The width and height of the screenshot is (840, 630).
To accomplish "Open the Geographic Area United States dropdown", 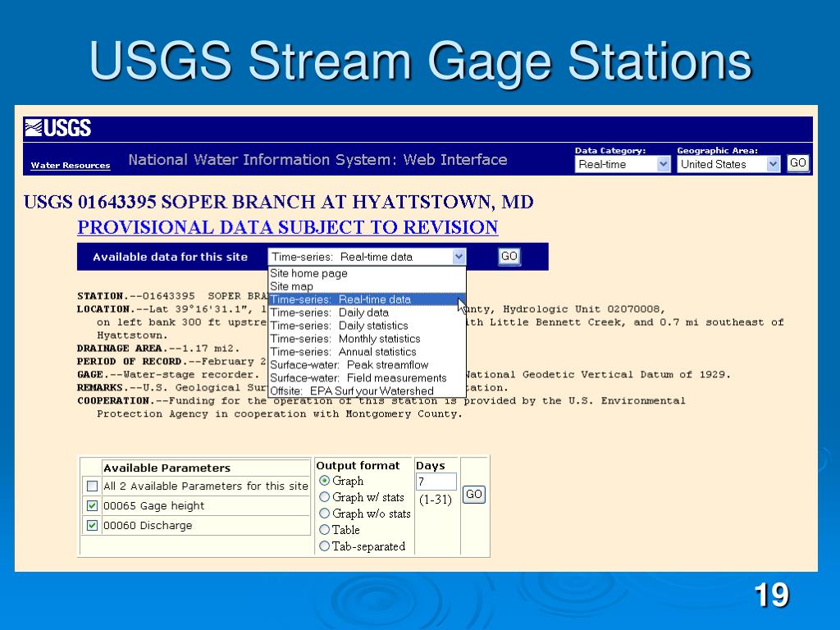I will coord(728,164).
